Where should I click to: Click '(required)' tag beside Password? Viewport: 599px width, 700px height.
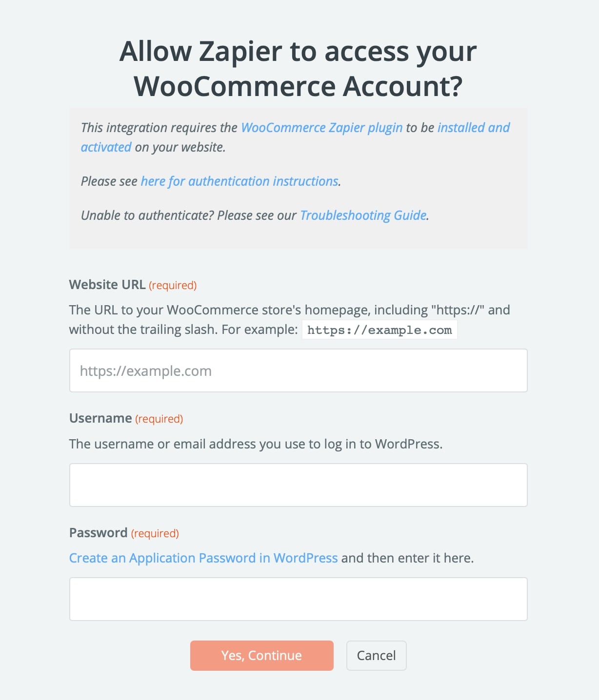coord(155,534)
